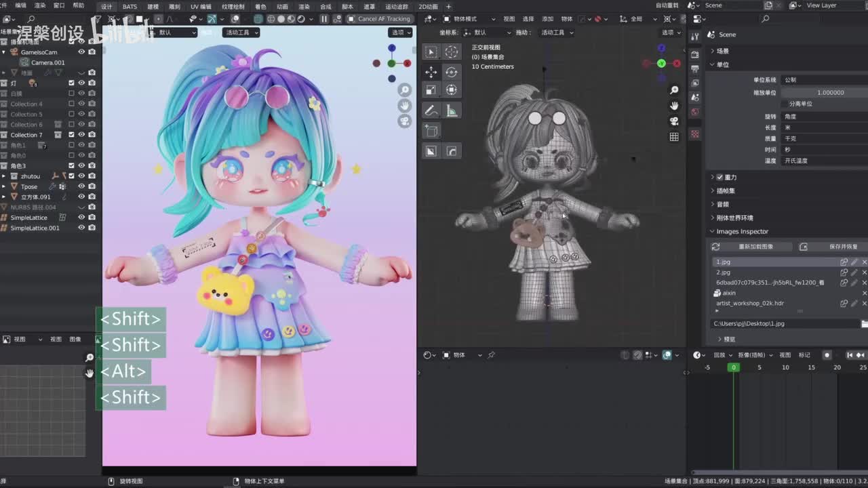Open the 视图 menu in right viewport header
The height and width of the screenshot is (488, 868).
point(509,19)
